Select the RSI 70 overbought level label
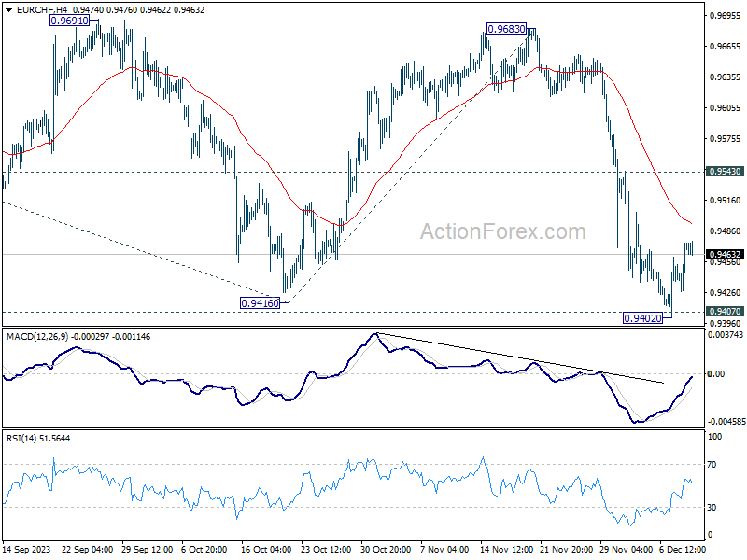The image size is (747, 560). [x=712, y=464]
